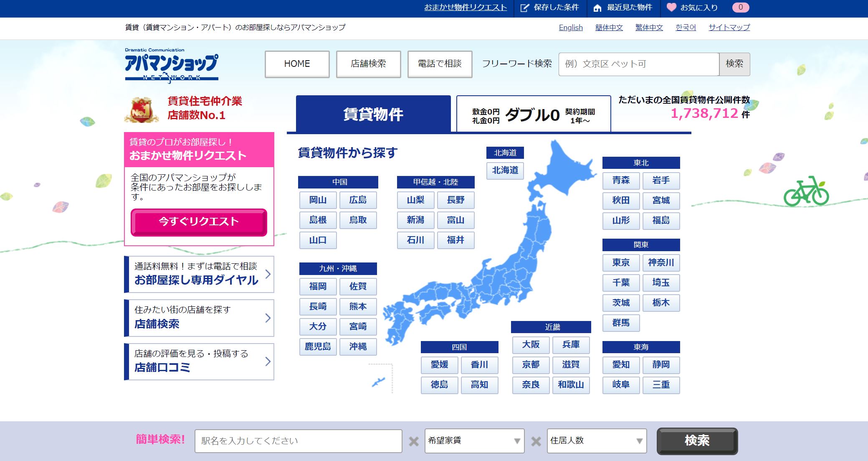Select 山口 prefecture

click(318, 240)
